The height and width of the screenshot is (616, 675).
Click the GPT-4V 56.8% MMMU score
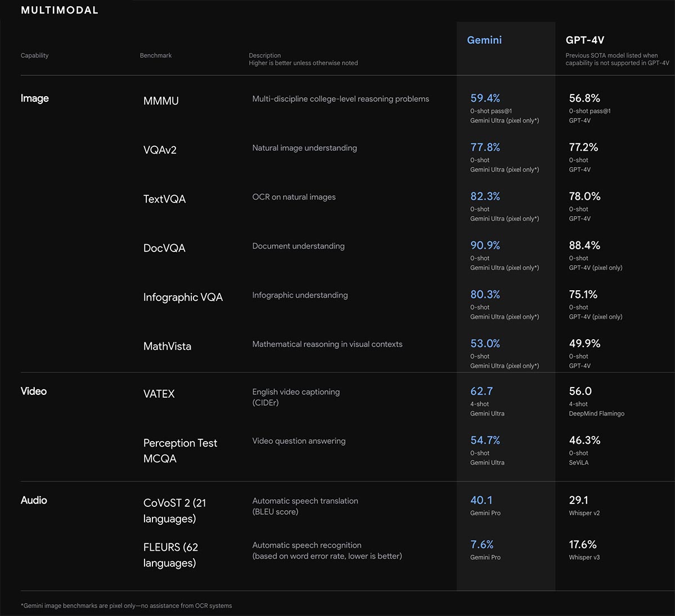point(584,98)
